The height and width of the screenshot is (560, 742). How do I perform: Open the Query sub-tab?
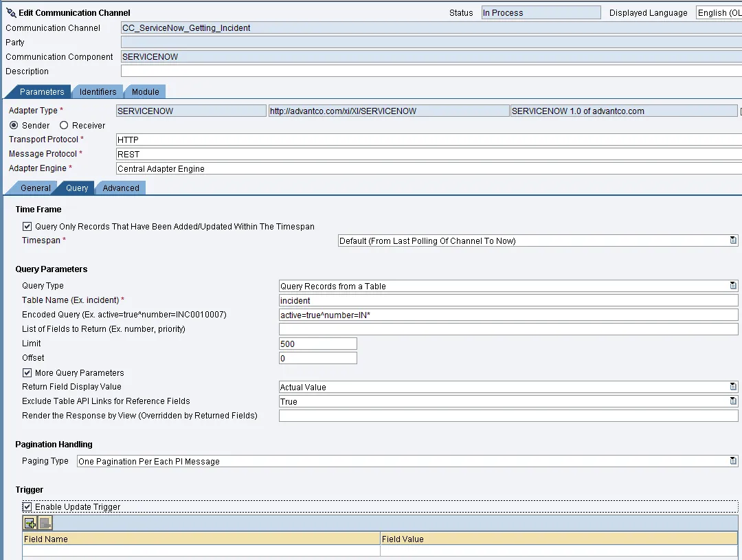(77, 188)
